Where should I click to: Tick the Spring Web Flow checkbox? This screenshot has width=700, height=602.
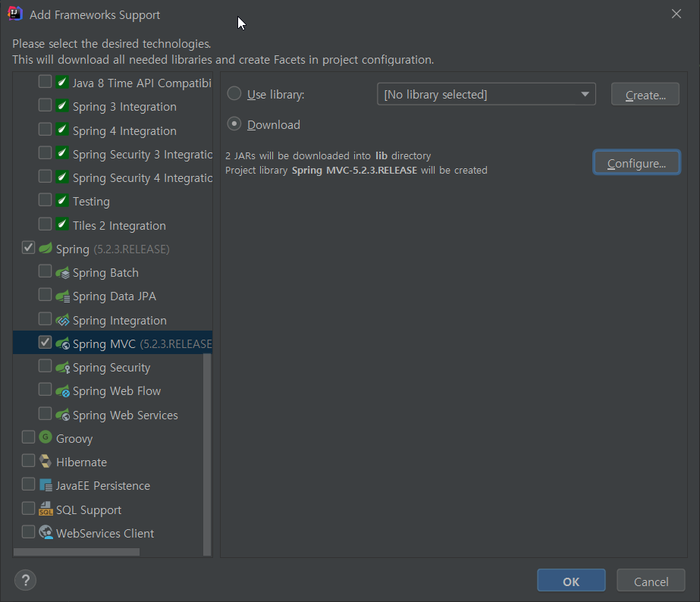45,390
